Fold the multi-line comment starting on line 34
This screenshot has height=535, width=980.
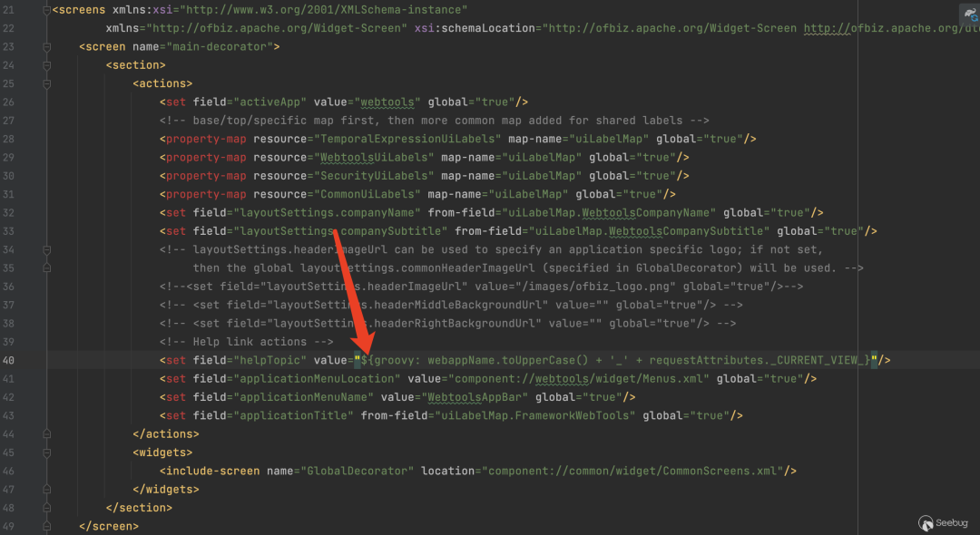(47, 249)
